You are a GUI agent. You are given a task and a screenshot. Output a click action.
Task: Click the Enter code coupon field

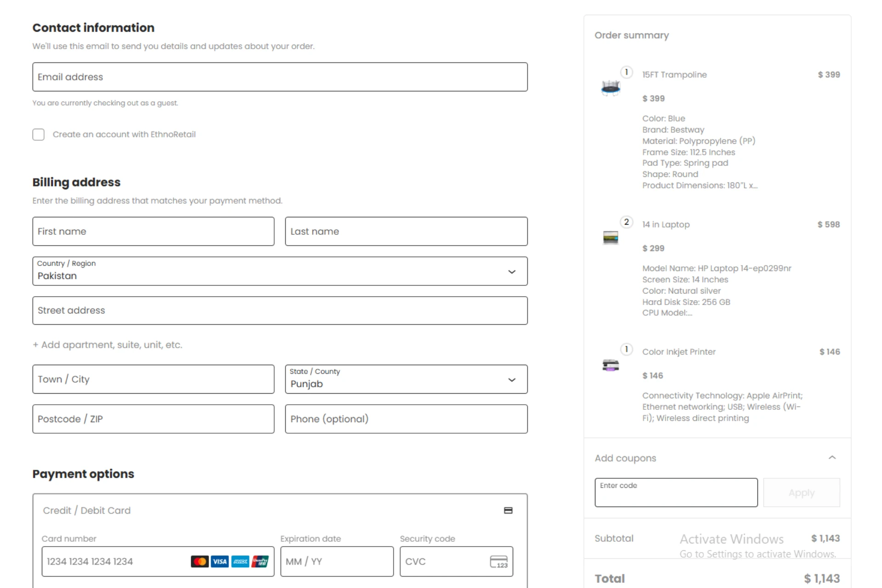(x=676, y=493)
